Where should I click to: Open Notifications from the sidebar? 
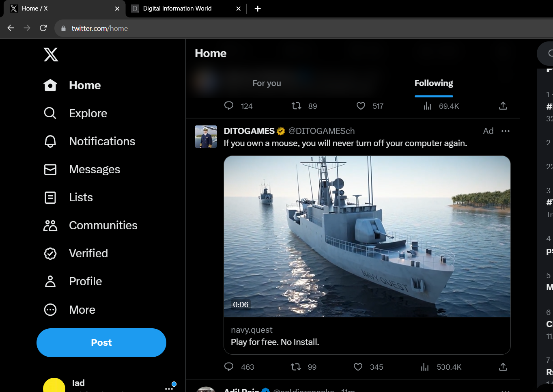tap(89, 141)
